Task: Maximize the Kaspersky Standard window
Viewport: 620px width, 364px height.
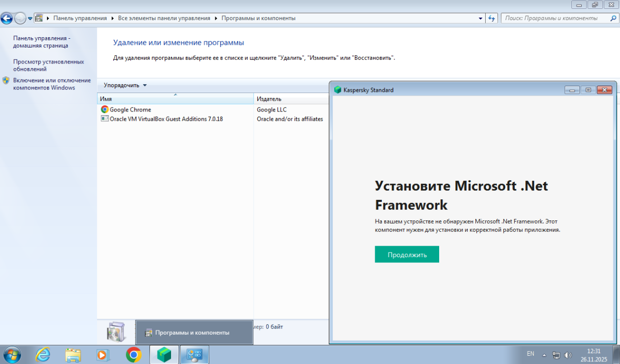Action: point(588,90)
